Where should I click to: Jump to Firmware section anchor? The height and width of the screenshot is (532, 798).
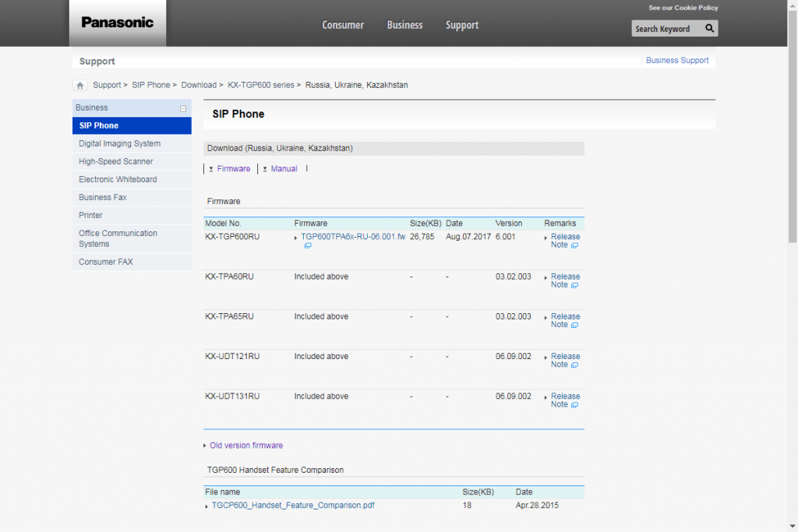[234, 169]
